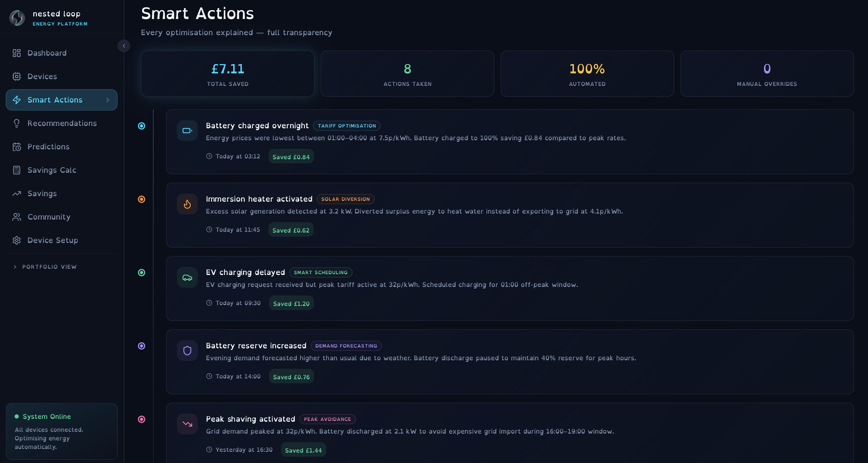
Task: Click the car icon on the EV charging card
Action: (187, 277)
